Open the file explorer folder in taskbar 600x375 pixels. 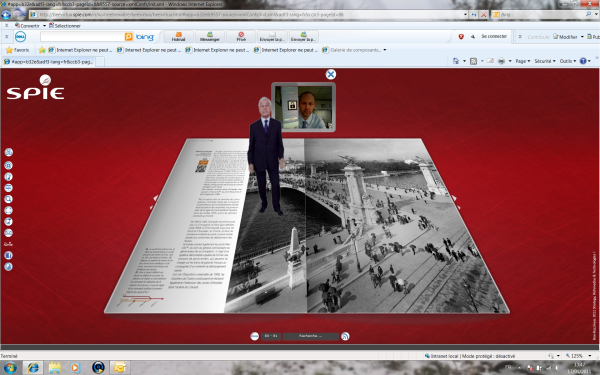(55, 368)
